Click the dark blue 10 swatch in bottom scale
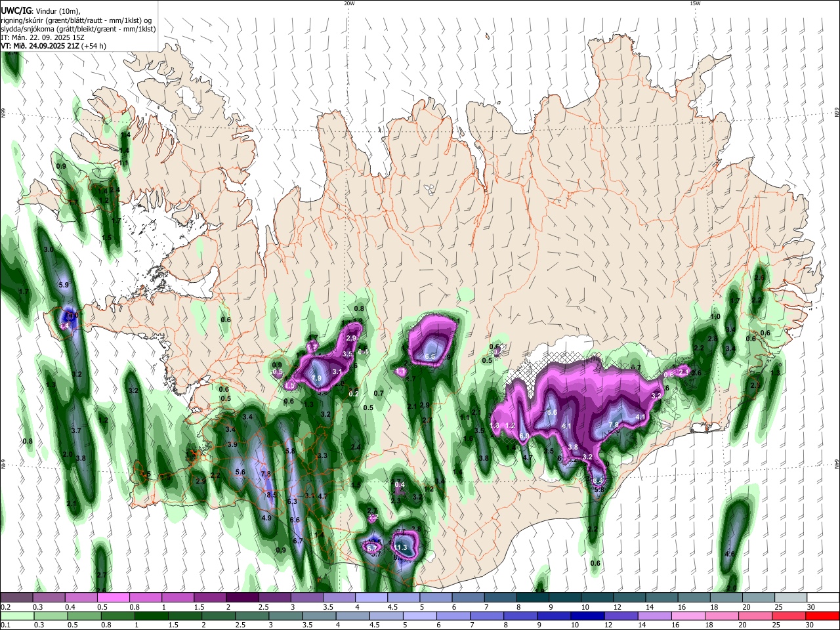 [587, 616]
